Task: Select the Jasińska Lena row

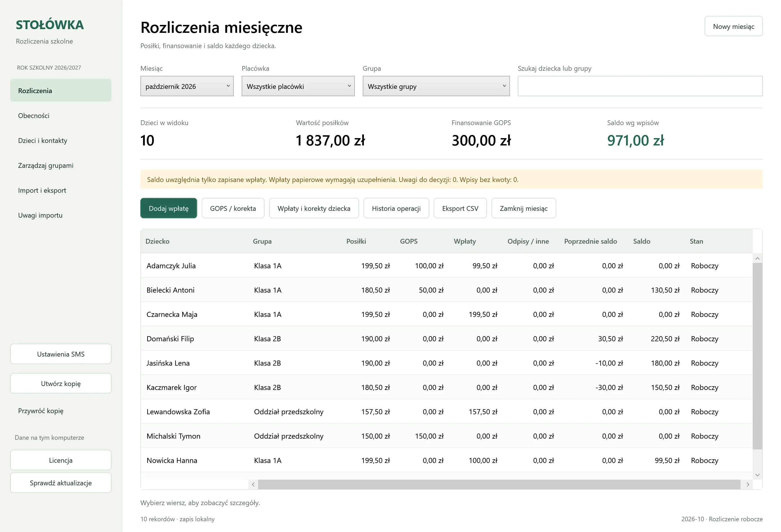Action: pyautogui.click(x=447, y=363)
